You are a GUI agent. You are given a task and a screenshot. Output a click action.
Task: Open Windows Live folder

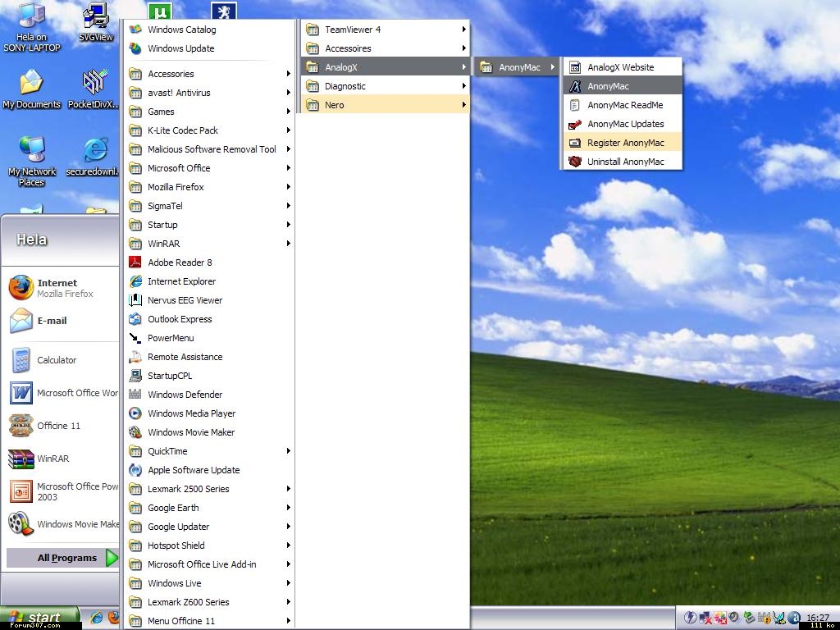210,583
